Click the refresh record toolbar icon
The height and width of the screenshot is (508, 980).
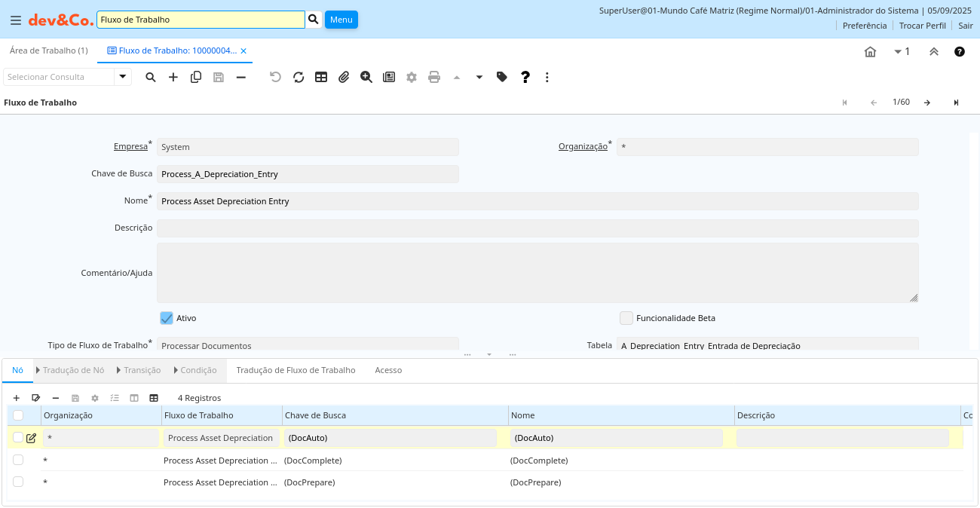(299, 77)
